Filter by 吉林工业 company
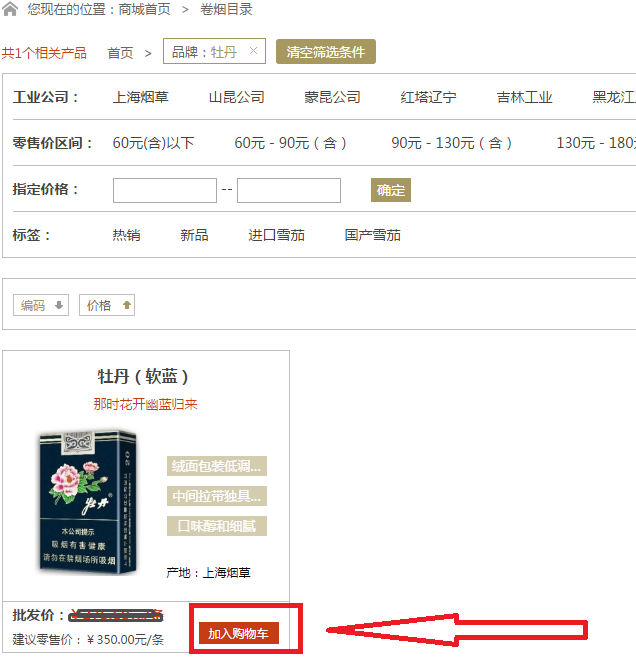Image resolution: width=636 pixels, height=663 pixels. pyautogui.click(x=524, y=97)
